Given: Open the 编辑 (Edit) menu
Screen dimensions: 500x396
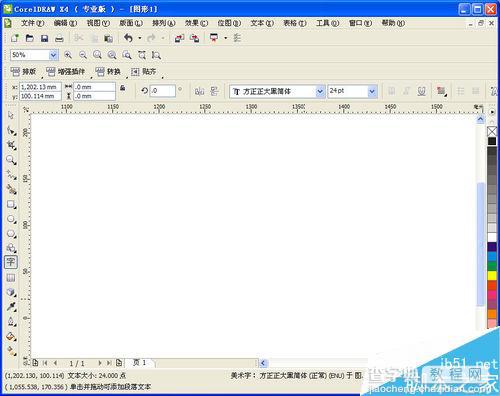Looking at the screenshot, I should (65, 23).
